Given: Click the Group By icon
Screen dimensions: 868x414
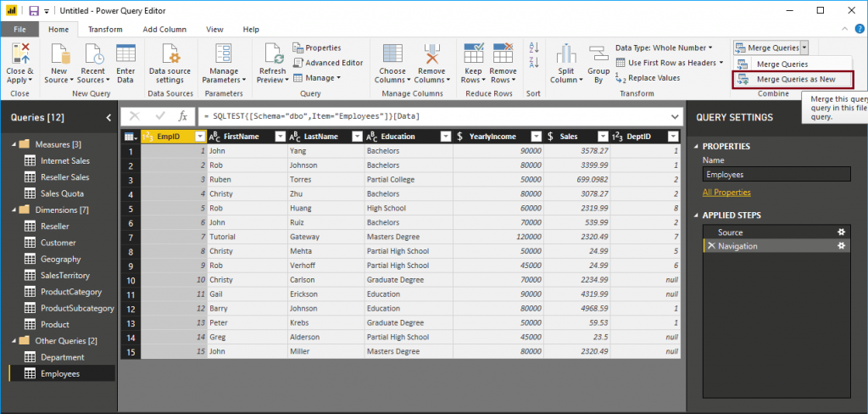Looking at the screenshot, I should click(598, 54).
